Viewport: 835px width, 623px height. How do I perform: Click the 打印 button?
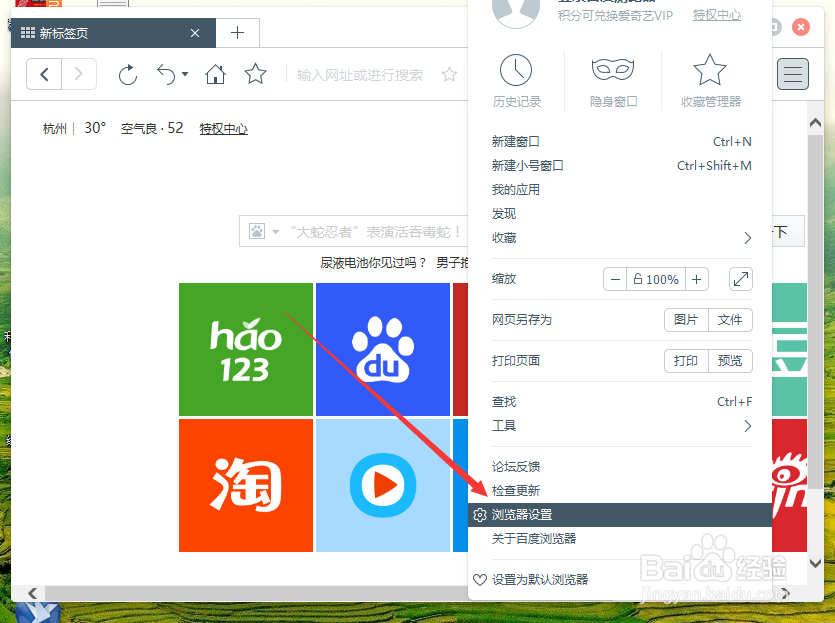tap(686, 360)
